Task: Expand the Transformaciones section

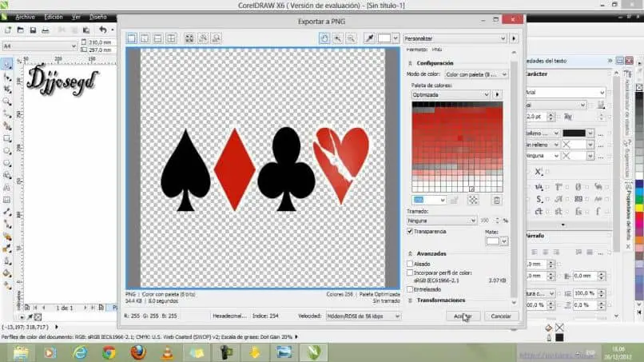Action: pyautogui.click(x=410, y=300)
